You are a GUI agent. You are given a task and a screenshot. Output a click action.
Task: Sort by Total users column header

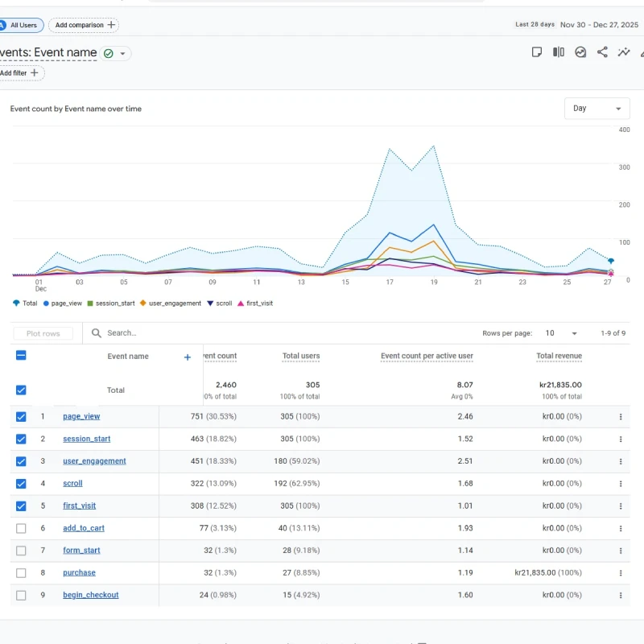coord(301,356)
